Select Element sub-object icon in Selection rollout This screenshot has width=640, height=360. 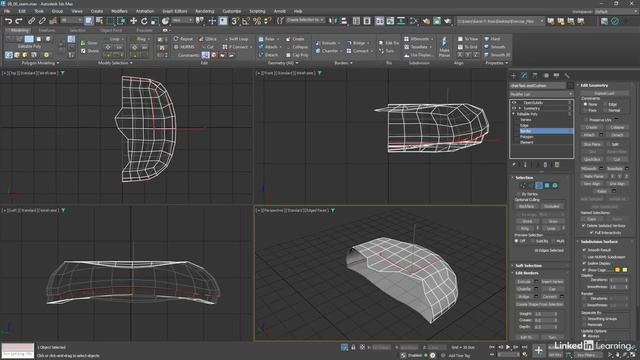(555, 185)
